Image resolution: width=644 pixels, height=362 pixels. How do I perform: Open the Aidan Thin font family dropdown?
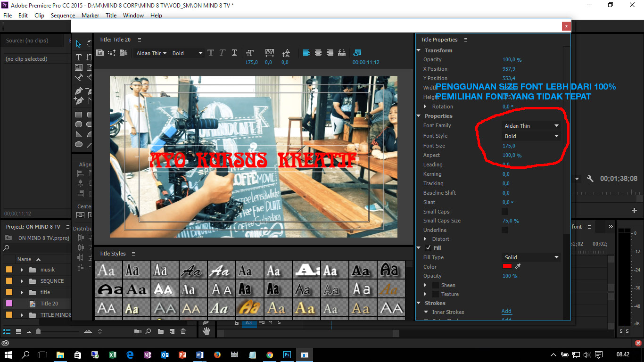[531, 125]
